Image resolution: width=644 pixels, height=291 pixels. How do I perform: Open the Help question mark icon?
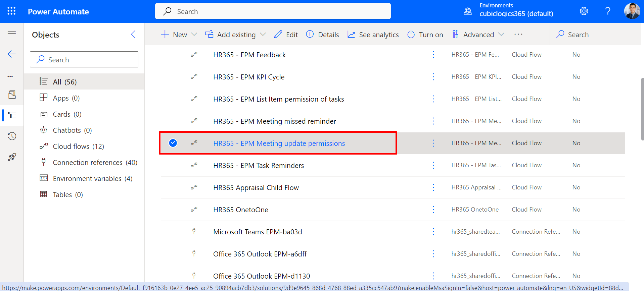(608, 11)
